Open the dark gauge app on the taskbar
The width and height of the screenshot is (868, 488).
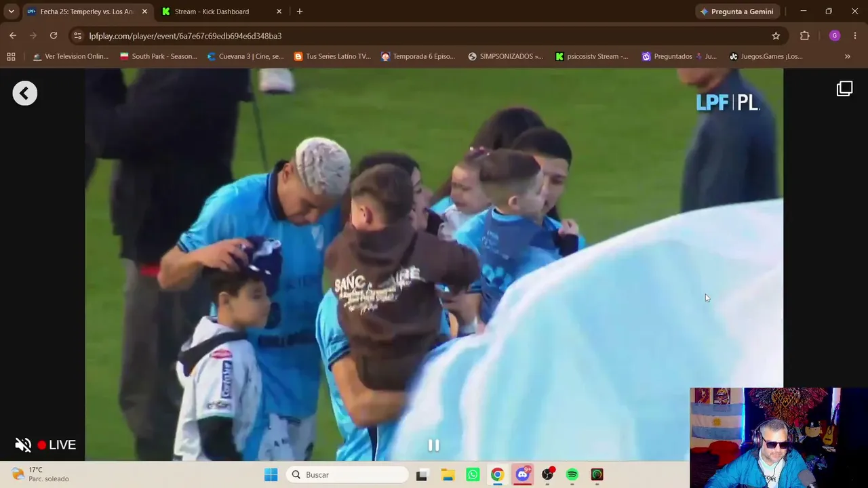(597, 474)
